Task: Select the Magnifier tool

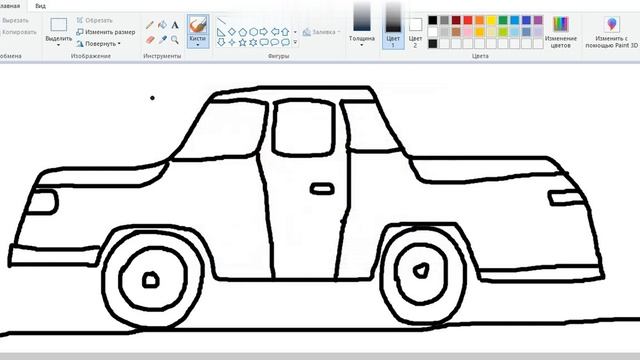Action: coord(175,40)
